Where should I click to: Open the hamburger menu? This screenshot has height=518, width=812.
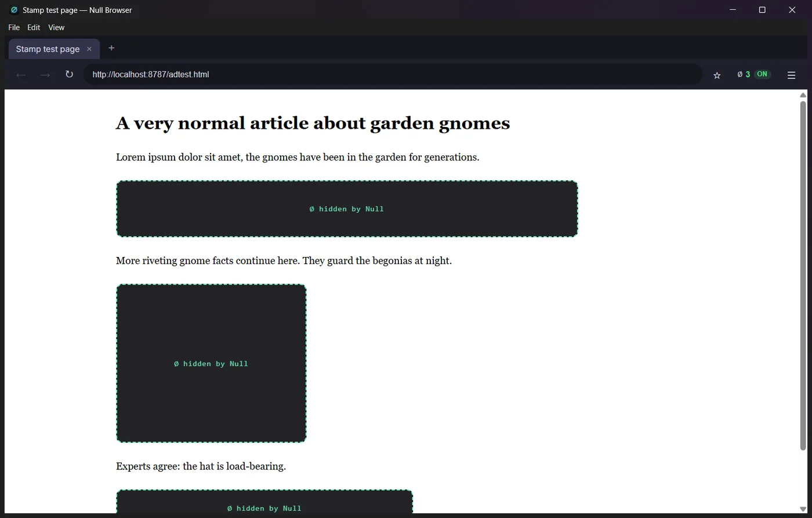pyautogui.click(x=791, y=75)
